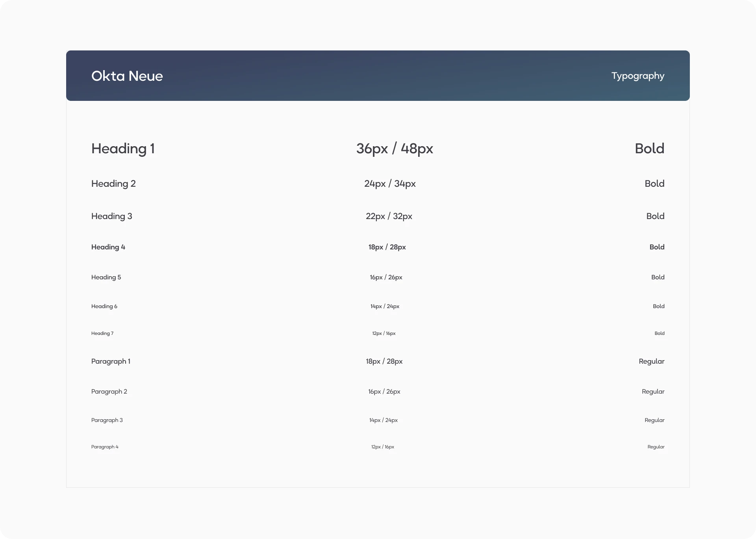
Task: Click the Typography label in the header
Action: (x=637, y=76)
